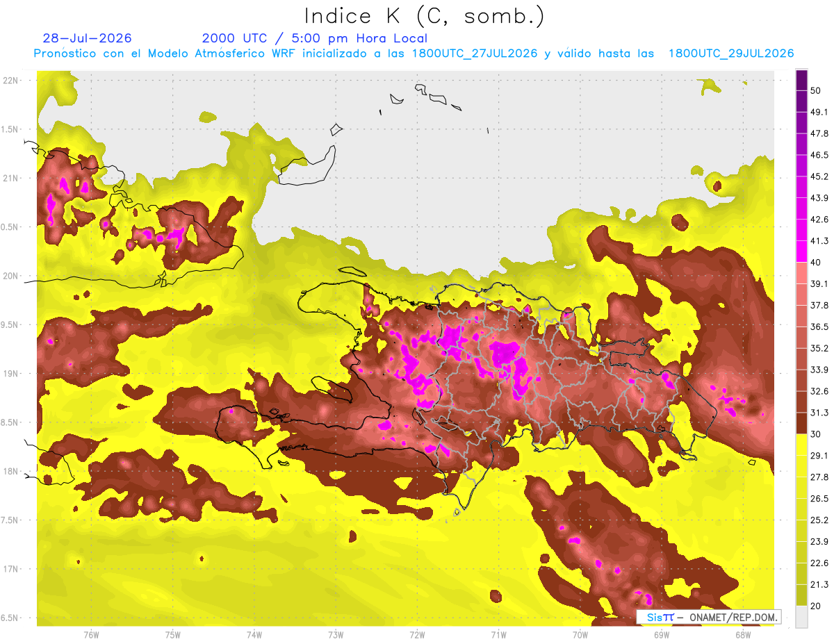834x644 pixels.
Task: Click the 19N latitude axis label
Action: 11,373
